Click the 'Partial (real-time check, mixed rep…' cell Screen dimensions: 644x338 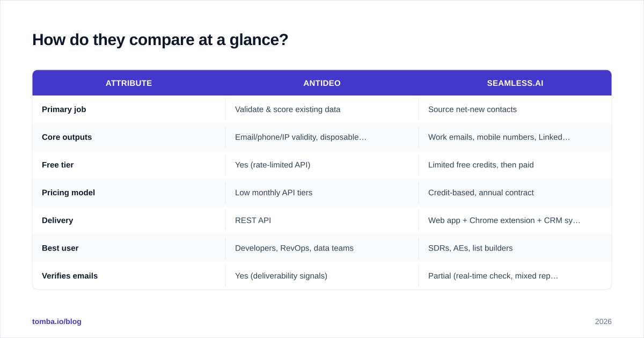click(x=493, y=276)
